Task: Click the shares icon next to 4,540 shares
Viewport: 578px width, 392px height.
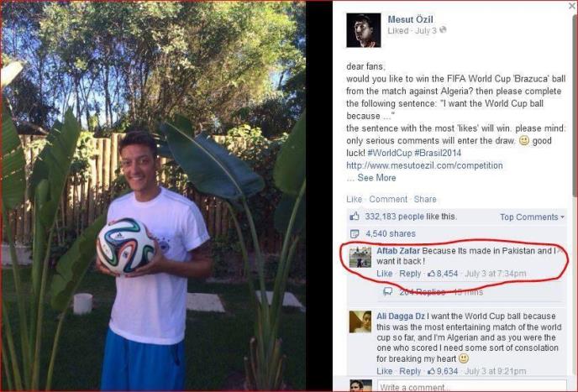Action: (x=355, y=233)
